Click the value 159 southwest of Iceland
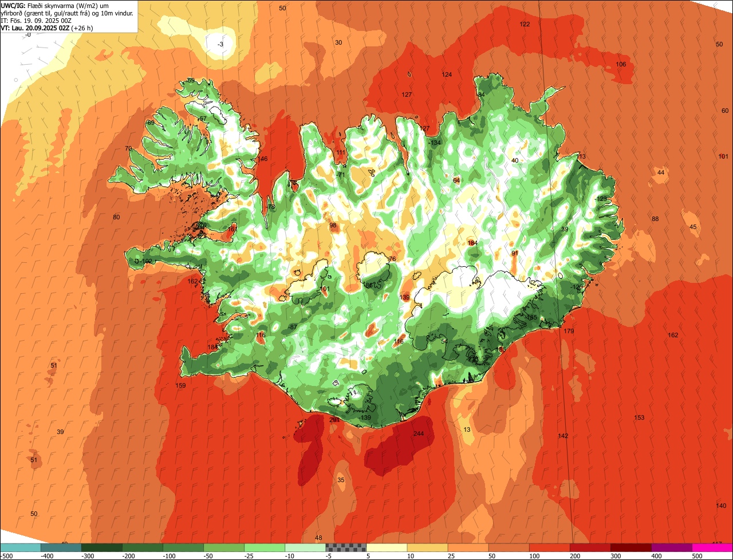This screenshot has width=733, height=560. tap(180, 386)
